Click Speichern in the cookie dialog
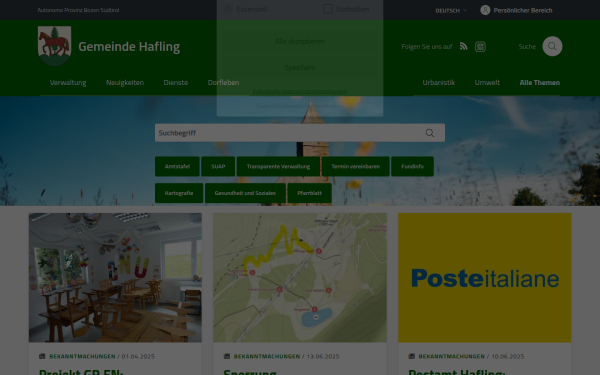Viewport: 600px width, 375px height. [x=300, y=67]
